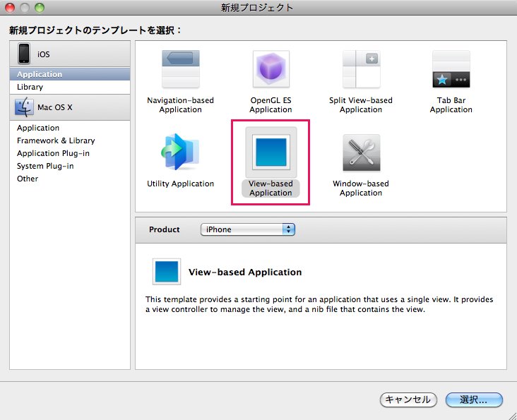Pick the Window-based Application tools icon
517x420 pixels.
coord(362,152)
